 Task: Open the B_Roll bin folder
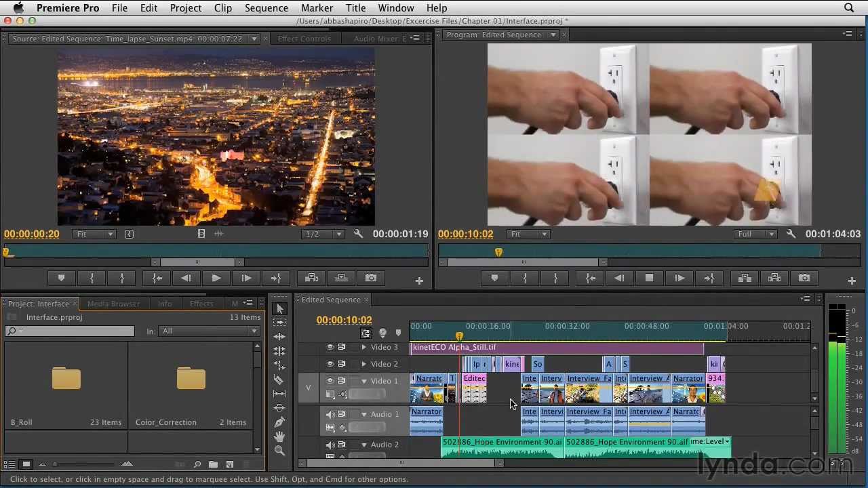tap(66, 378)
